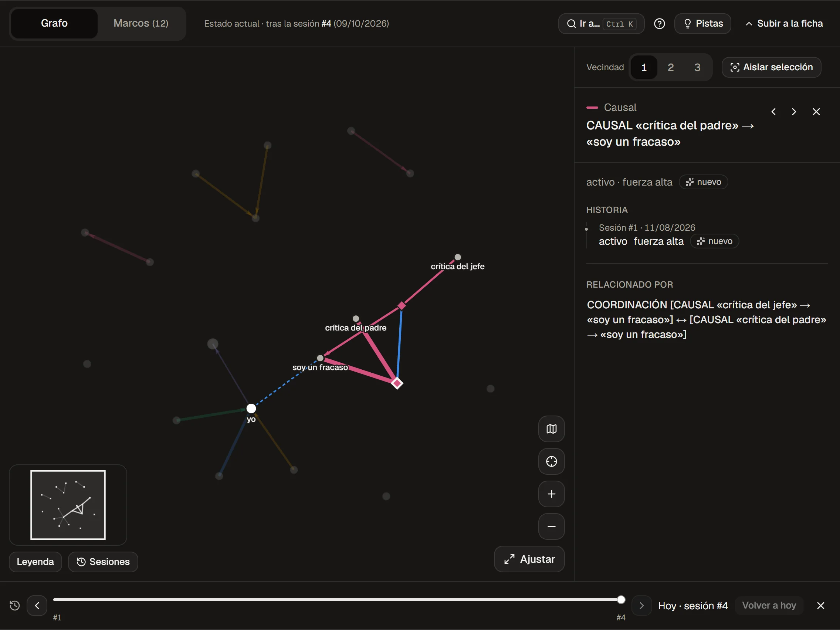Screen dimensions: 840x630
Task: Open Pistas hints
Action: tap(702, 24)
